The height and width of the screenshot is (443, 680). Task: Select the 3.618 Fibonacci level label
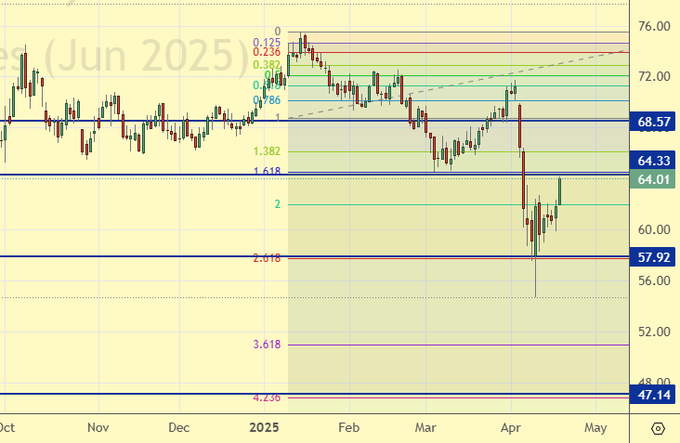[x=268, y=344]
